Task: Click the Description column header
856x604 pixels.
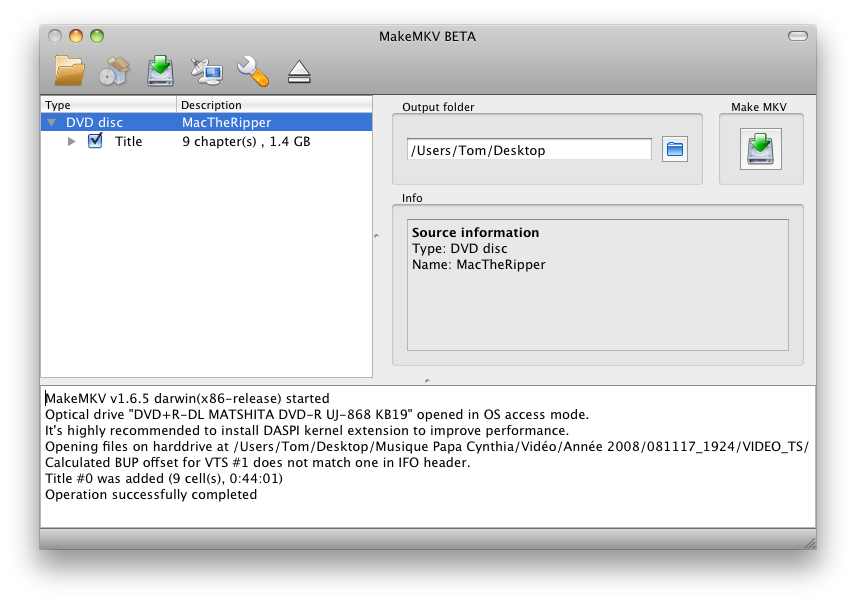Action: 275,105
